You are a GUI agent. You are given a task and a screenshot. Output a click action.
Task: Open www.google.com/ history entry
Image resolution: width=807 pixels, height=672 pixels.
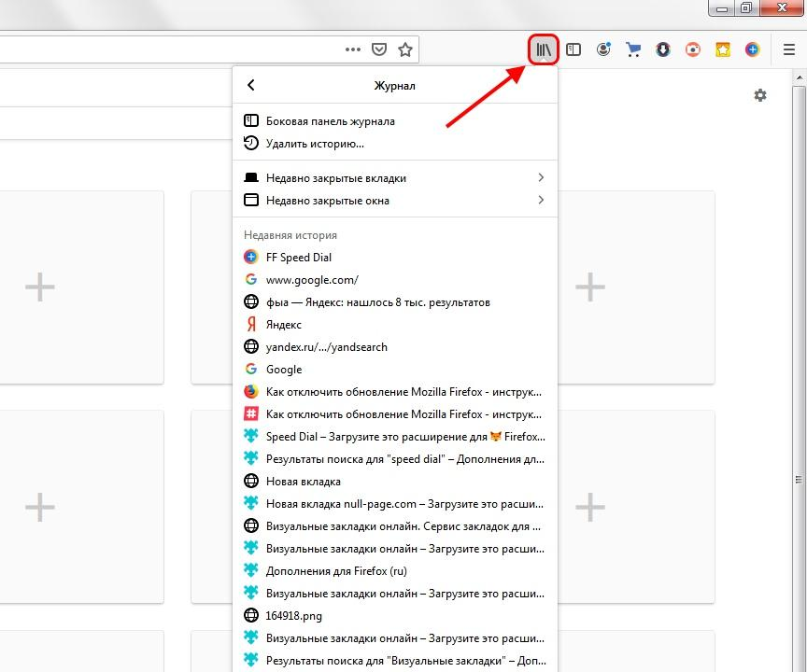[395, 280]
